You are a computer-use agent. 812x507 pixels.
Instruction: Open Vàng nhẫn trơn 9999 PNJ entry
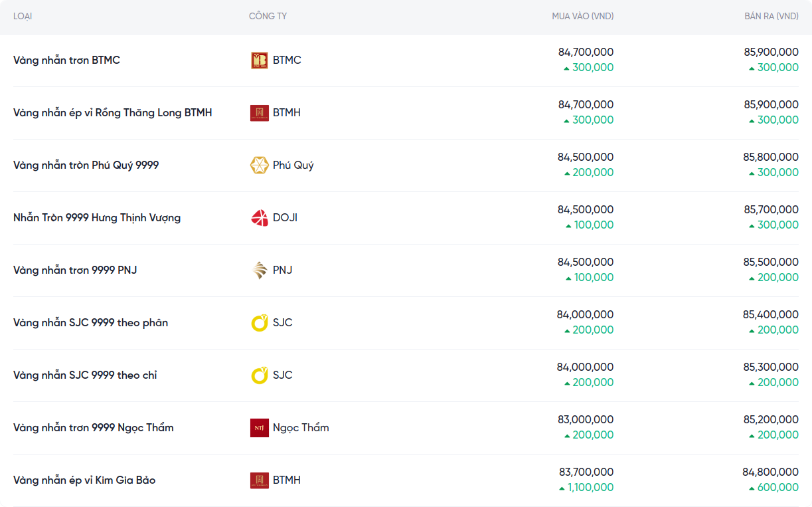[75, 270]
